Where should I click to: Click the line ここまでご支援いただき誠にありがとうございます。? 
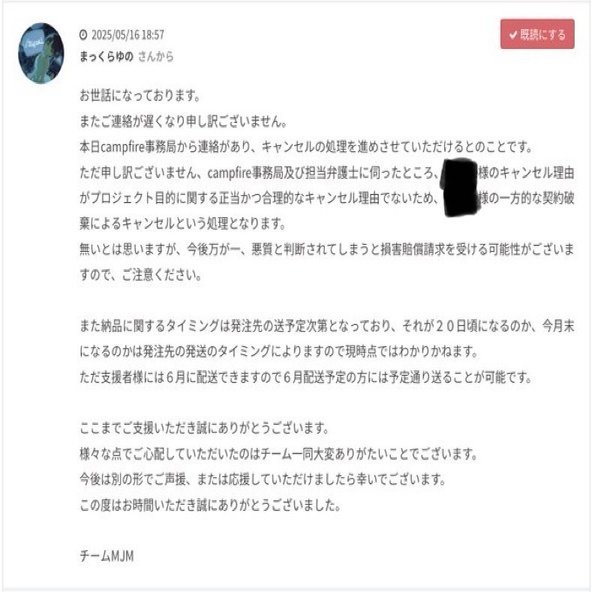204,429
